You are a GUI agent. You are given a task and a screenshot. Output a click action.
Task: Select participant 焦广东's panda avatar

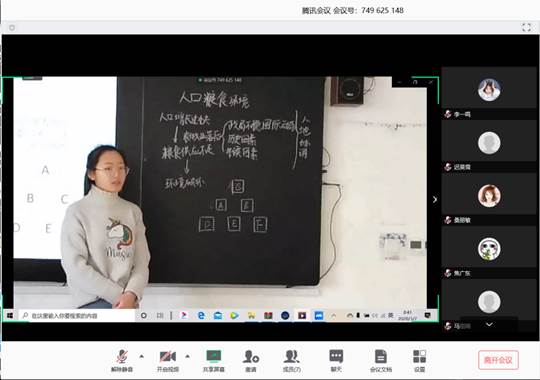(489, 249)
